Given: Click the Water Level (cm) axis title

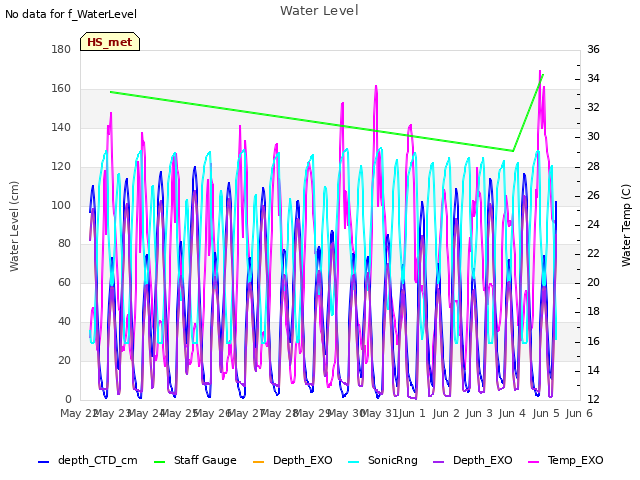Looking at the screenshot, I should tap(14, 227).
